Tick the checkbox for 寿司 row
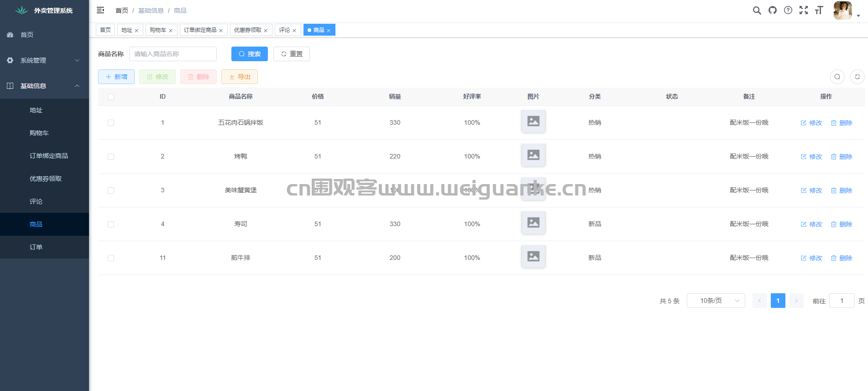868x391 pixels. [x=111, y=224]
